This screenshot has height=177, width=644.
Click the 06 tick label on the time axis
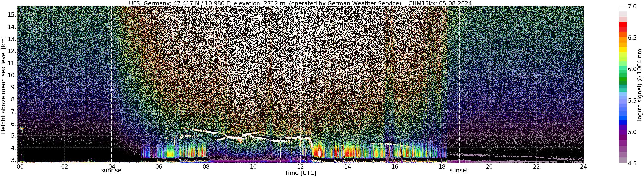(159, 167)
